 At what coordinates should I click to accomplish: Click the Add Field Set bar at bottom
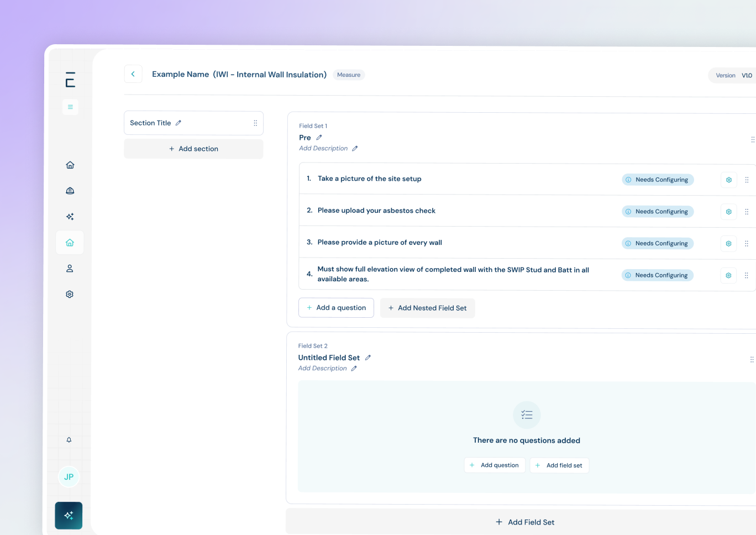[524, 522]
